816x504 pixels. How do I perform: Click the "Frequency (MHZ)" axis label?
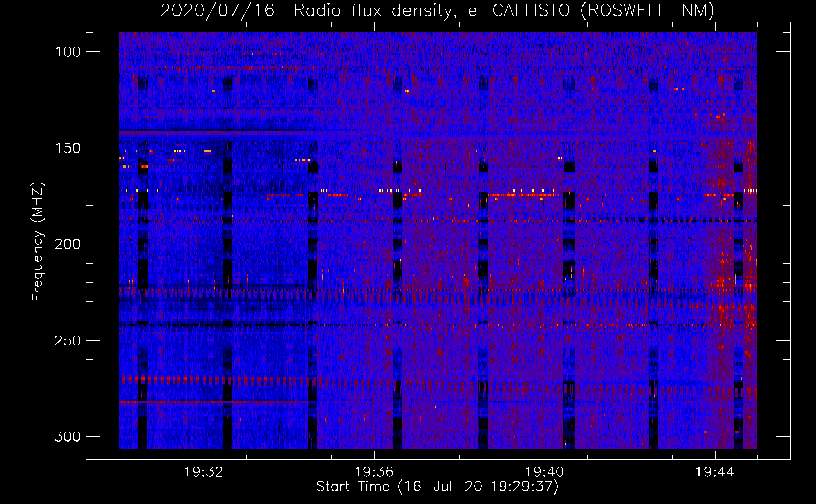click(38, 242)
